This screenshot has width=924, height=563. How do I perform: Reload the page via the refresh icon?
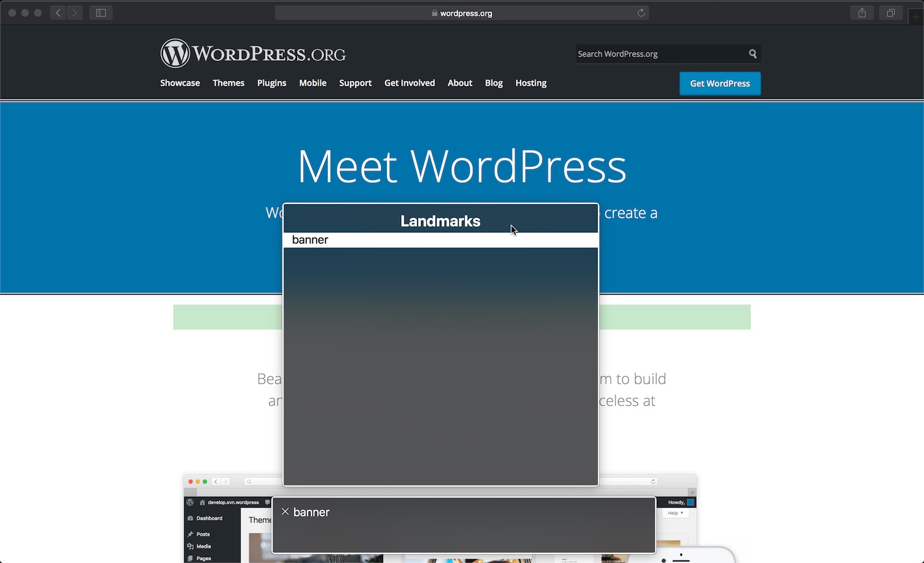point(641,13)
